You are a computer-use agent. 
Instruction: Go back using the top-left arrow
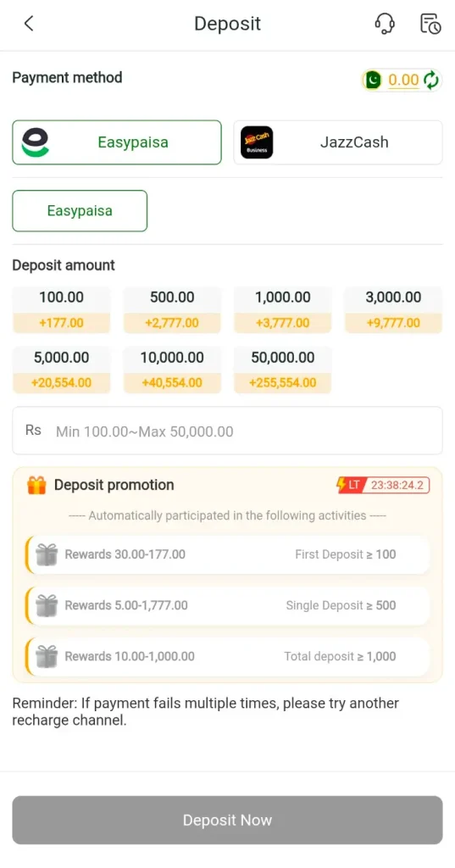pyautogui.click(x=29, y=23)
